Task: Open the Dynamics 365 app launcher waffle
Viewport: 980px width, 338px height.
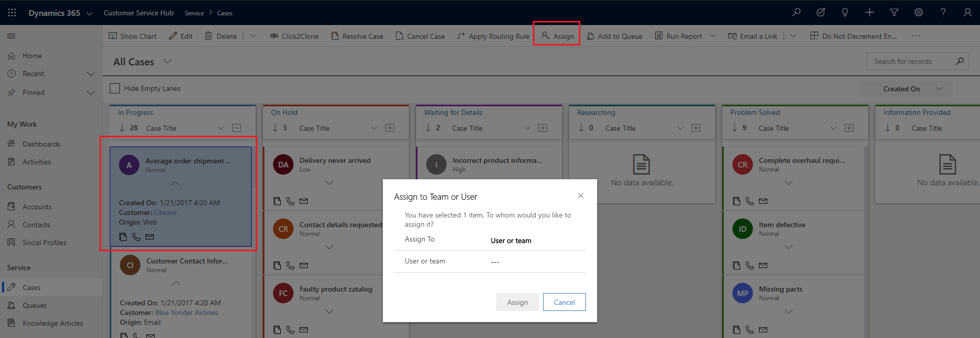Action: [12, 13]
